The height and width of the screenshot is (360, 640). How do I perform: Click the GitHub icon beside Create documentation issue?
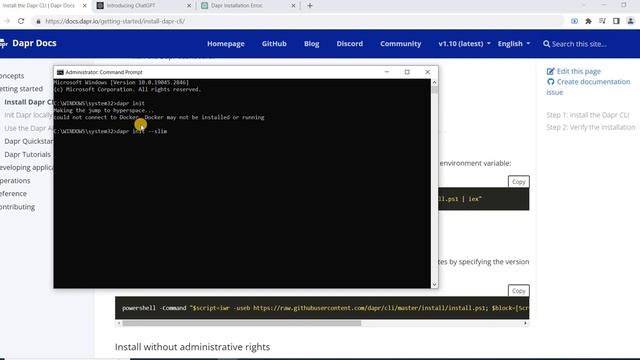point(551,82)
